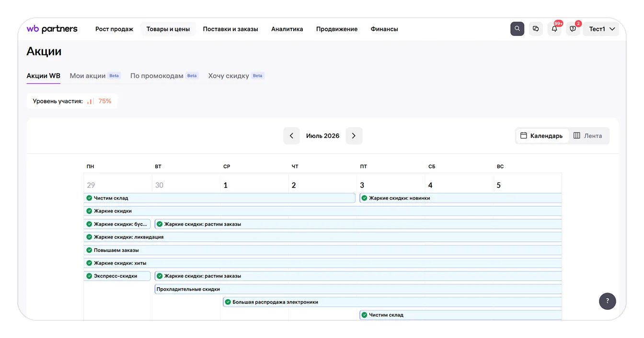Open the Продвижение menu
The width and height of the screenshot is (644, 338).
(337, 29)
